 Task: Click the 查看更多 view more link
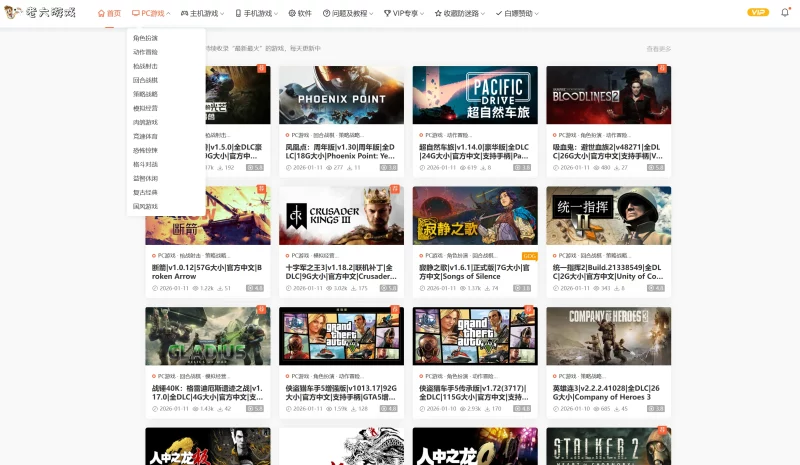point(659,49)
